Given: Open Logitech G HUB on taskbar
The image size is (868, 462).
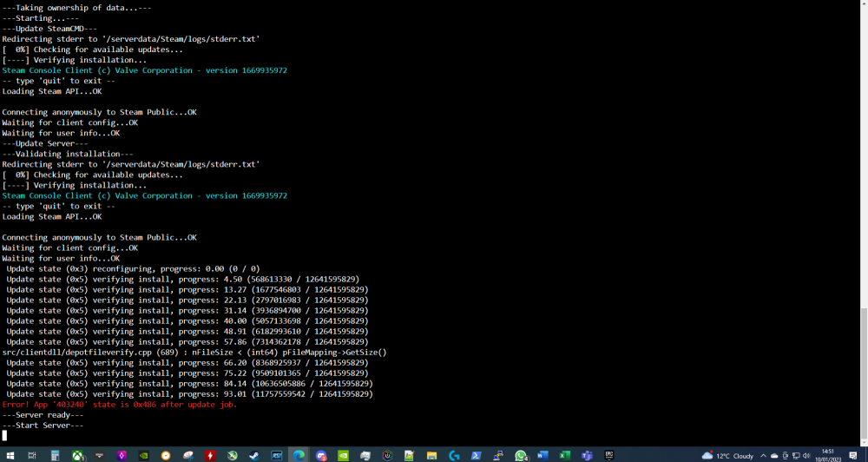Looking at the screenshot, I should (x=454, y=455).
